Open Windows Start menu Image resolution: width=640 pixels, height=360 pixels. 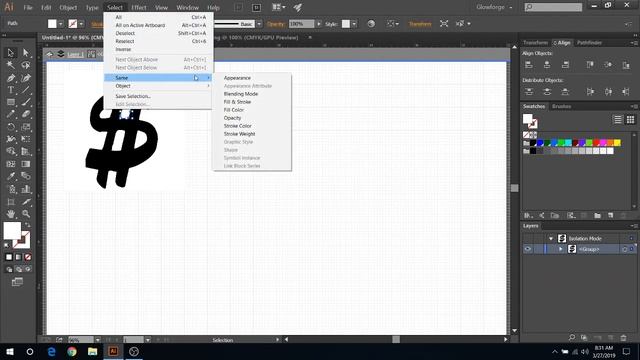click(x=10, y=351)
